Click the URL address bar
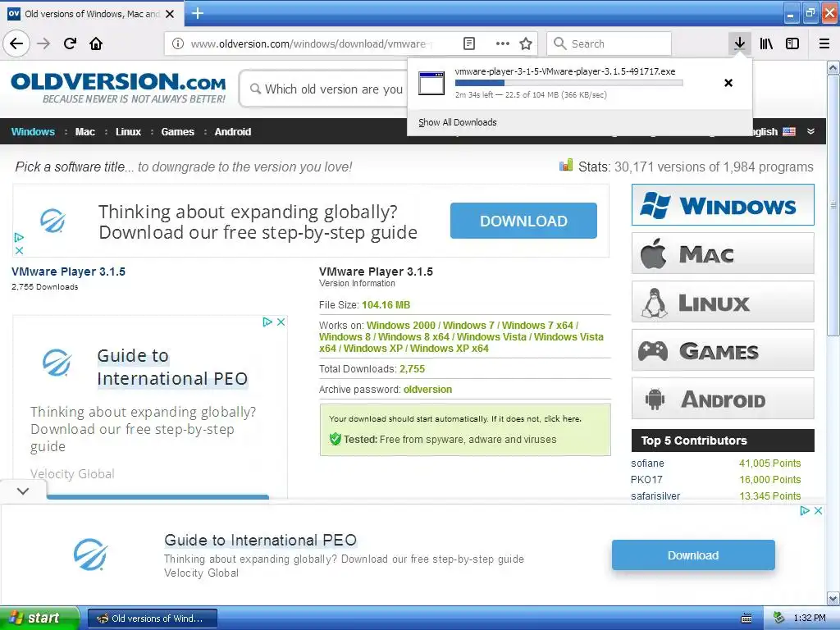This screenshot has width=840, height=630. coord(311,43)
